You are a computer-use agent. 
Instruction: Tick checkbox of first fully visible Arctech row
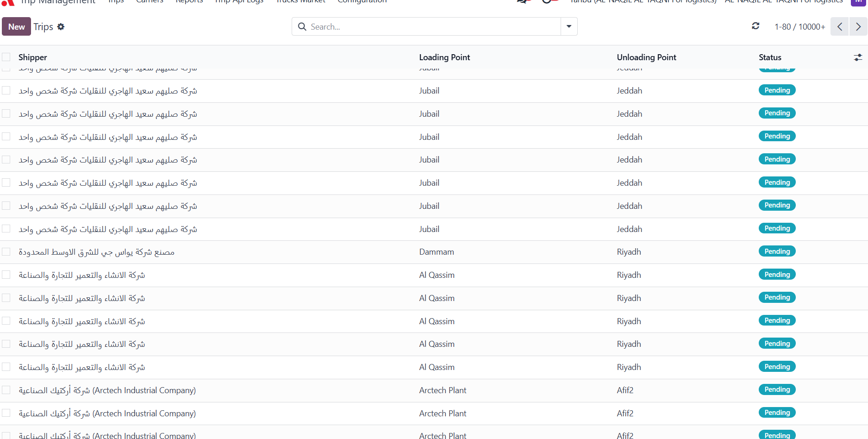pyautogui.click(x=6, y=390)
